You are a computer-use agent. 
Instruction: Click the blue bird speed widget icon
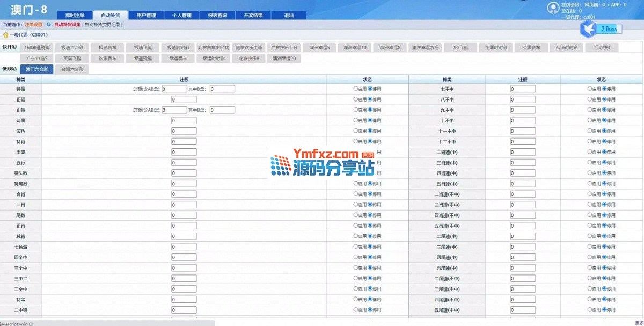(589, 28)
